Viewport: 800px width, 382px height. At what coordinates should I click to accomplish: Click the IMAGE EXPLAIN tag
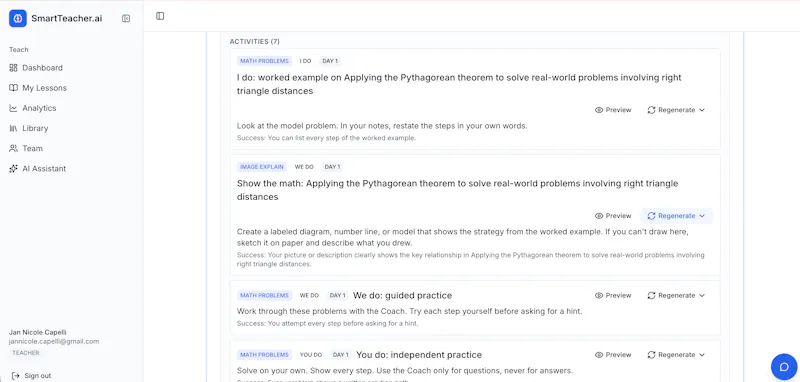[x=262, y=167]
